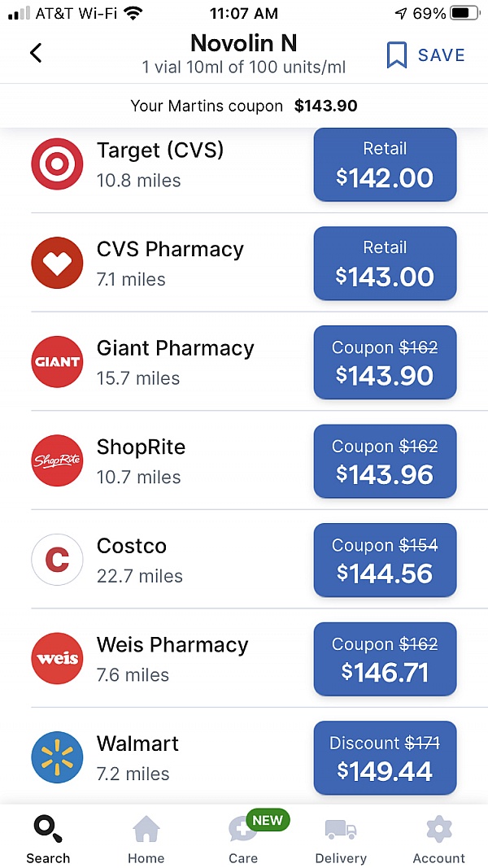Image resolution: width=488 pixels, height=868 pixels.
Task: Select Walmart discount price $149.44
Action: (385, 757)
